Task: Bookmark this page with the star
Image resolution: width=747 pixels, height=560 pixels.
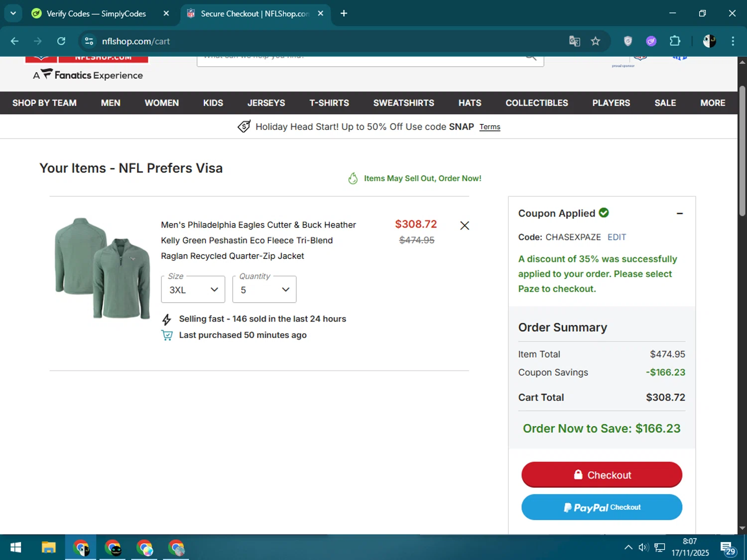Action: 596,41
